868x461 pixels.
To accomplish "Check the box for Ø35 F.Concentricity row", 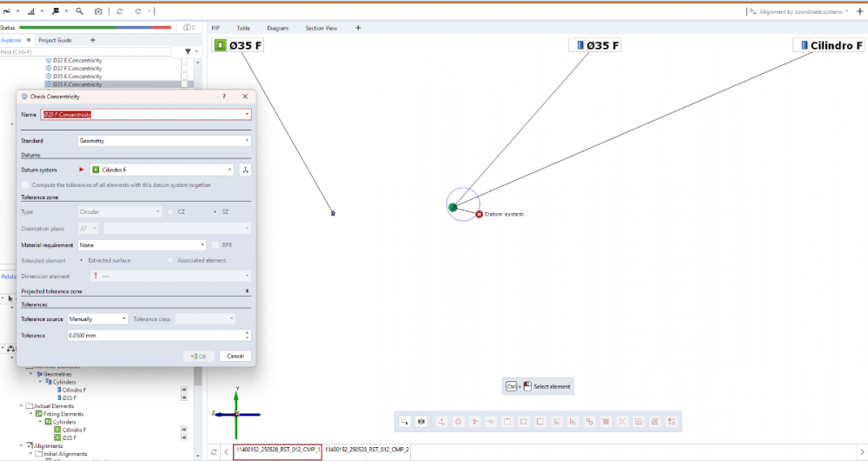I will (183, 84).
